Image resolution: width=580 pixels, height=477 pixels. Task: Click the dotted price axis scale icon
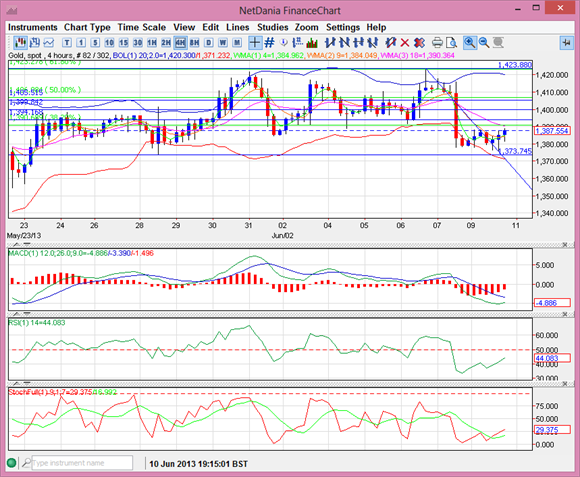pyautogui.click(x=297, y=43)
